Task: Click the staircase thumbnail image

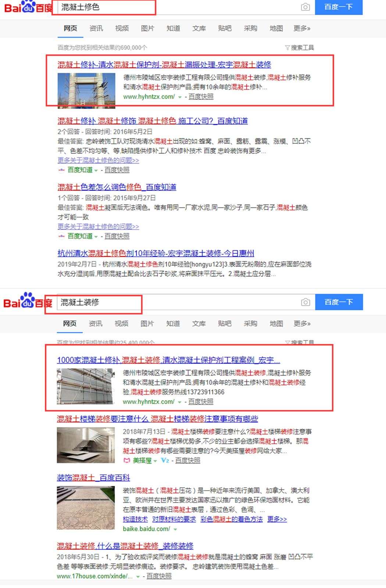Action: coord(86,445)
